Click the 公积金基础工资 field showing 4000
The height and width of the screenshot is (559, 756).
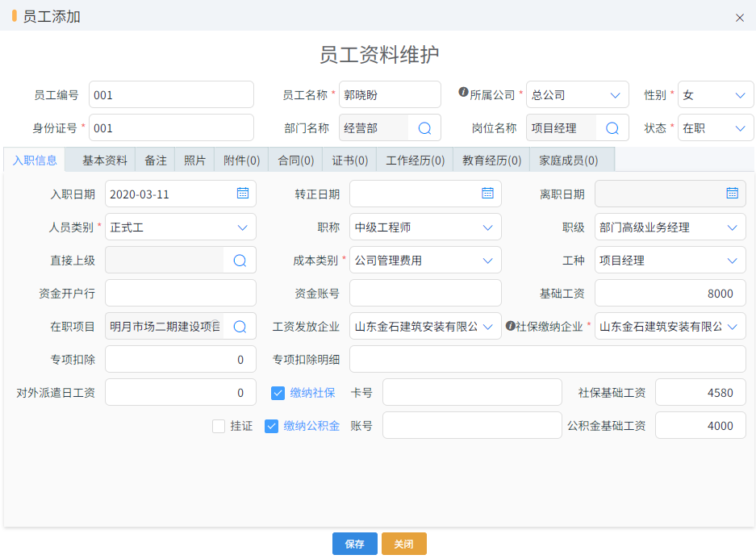[x=700, y=426]
